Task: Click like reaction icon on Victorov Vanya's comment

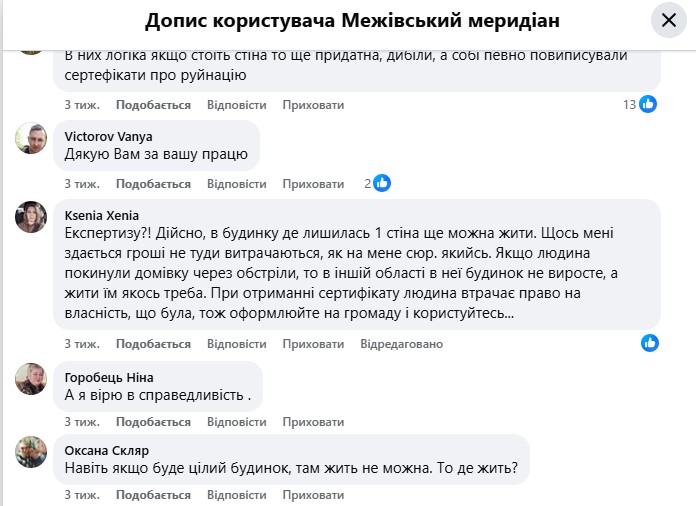Action: click(382, 183)
